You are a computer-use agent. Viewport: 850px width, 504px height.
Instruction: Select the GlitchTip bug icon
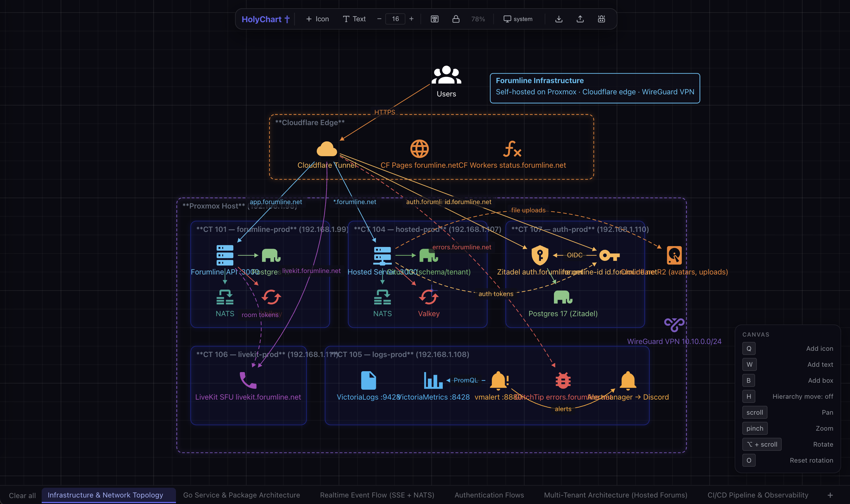coord(563,380)
